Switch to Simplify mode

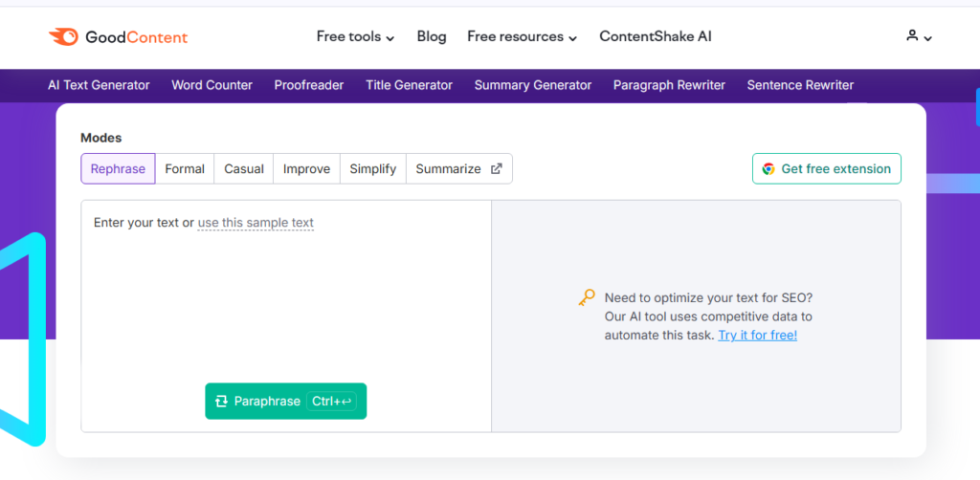tap(373, 168)
